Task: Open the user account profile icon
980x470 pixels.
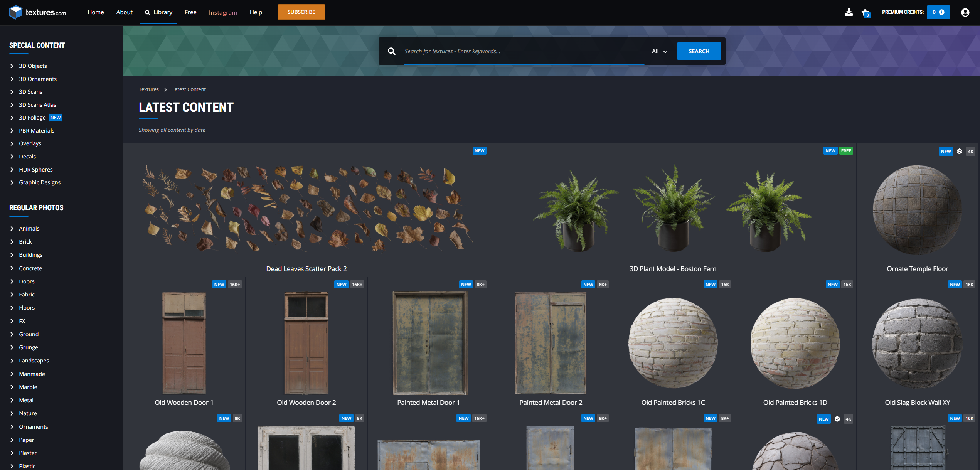Action: click(x=965, y=12)
